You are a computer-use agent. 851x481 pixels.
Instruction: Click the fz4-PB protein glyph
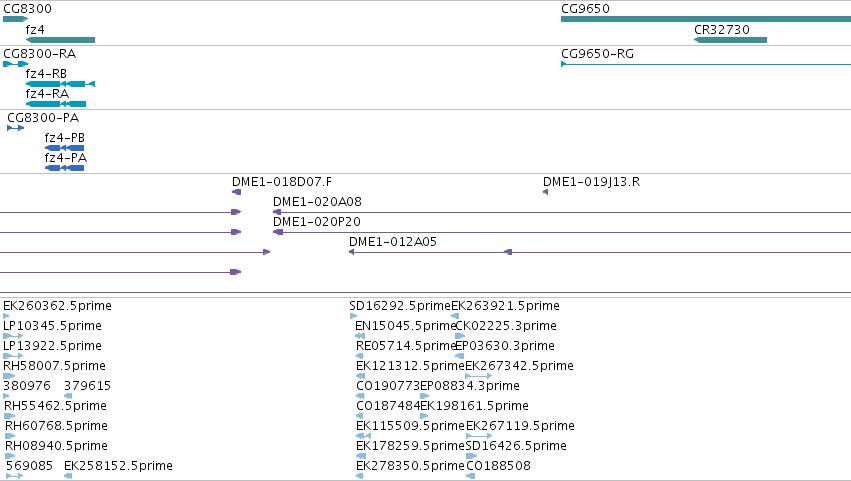[64, 148]
